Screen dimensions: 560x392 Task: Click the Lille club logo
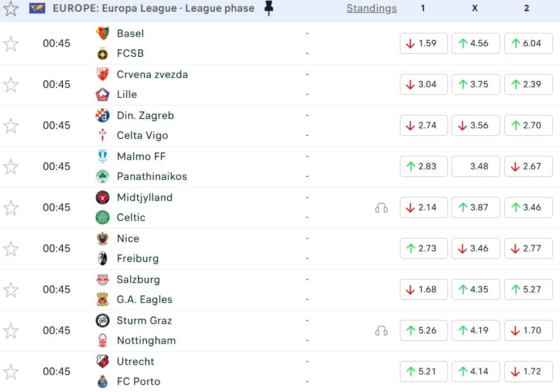pyautogui.click(x=103, y=94)
